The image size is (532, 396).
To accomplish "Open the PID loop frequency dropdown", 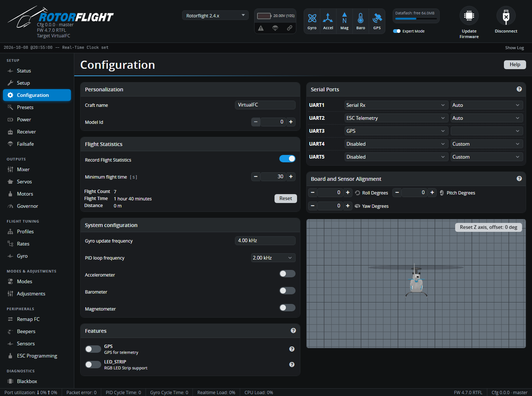I will pos(273,258).
